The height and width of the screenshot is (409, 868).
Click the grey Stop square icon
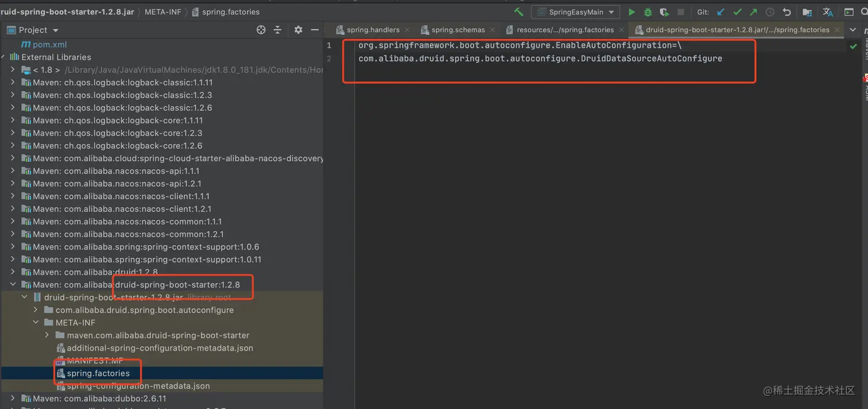click(681, 12)
